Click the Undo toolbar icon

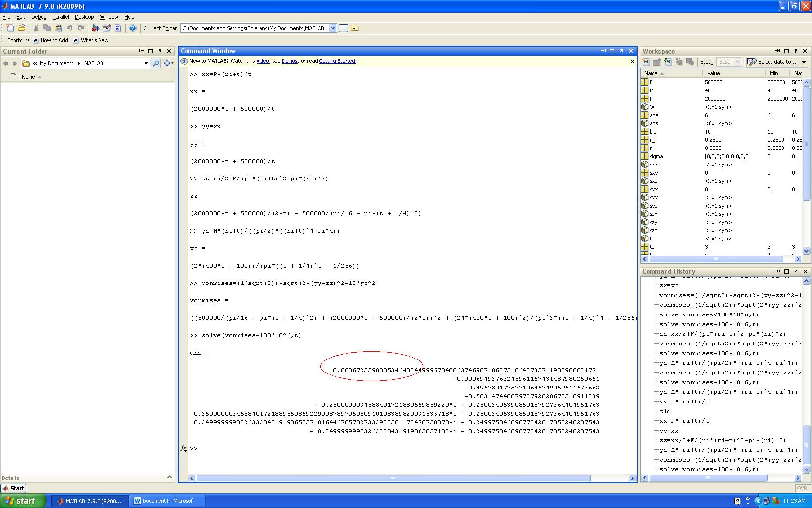70,28
